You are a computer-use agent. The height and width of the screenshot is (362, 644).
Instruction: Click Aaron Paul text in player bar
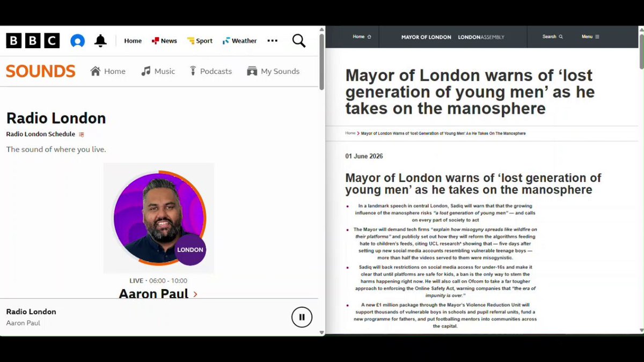click(x=23, y=323)
